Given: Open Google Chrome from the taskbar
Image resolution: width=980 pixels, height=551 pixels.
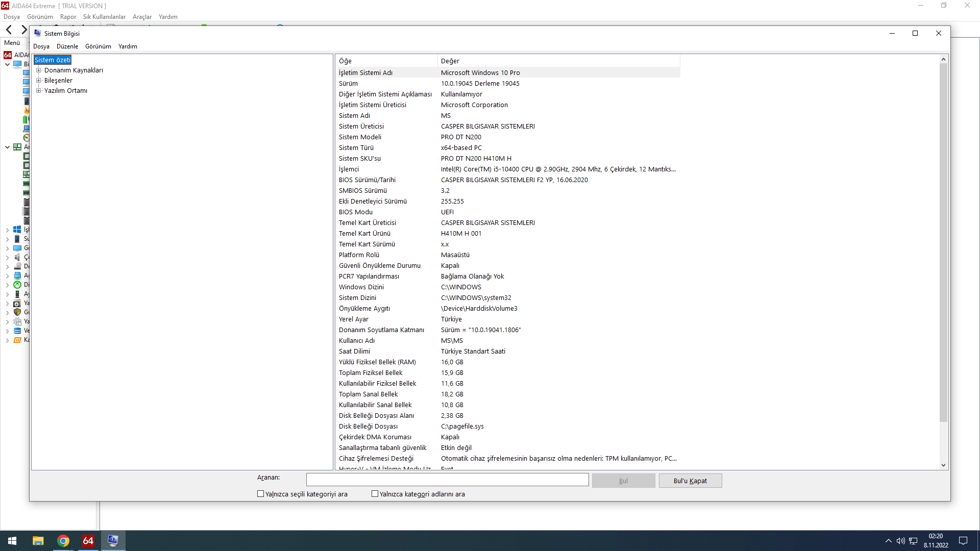Looking at the screenshot, I should (63, 541).
